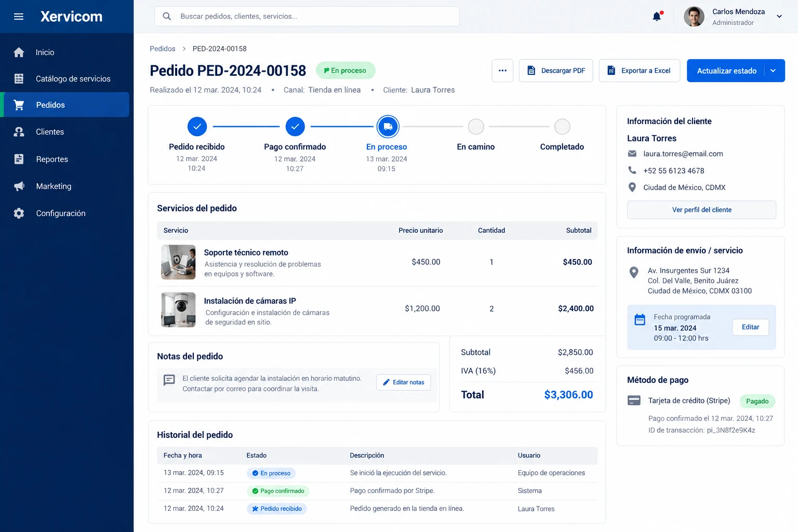Click the megaphone icon beside Marketing
Viewport: 798px width, 532px height.
(x=19, y=186)
